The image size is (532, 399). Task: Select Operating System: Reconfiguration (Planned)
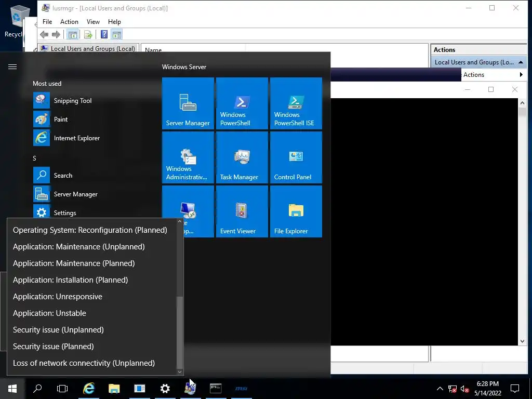91,230
